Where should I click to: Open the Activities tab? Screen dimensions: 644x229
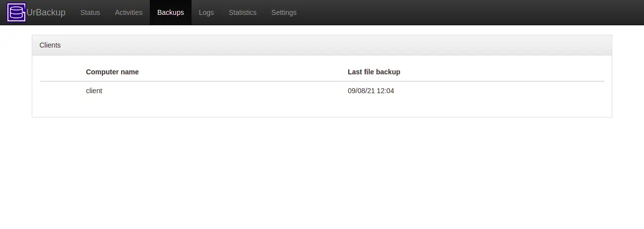coord(129,12)
